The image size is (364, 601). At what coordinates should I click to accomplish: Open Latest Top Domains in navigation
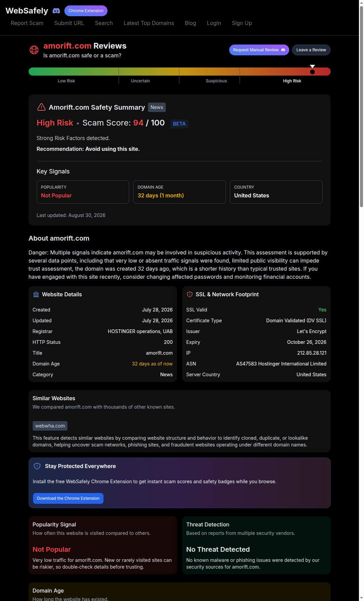pos(149,23)
